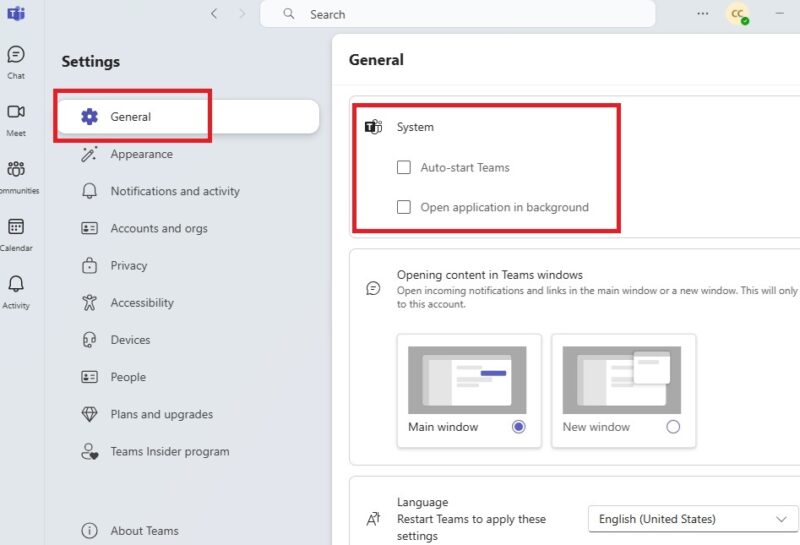Click into the Search box
The image size is (800, 545).
[458, 14]
